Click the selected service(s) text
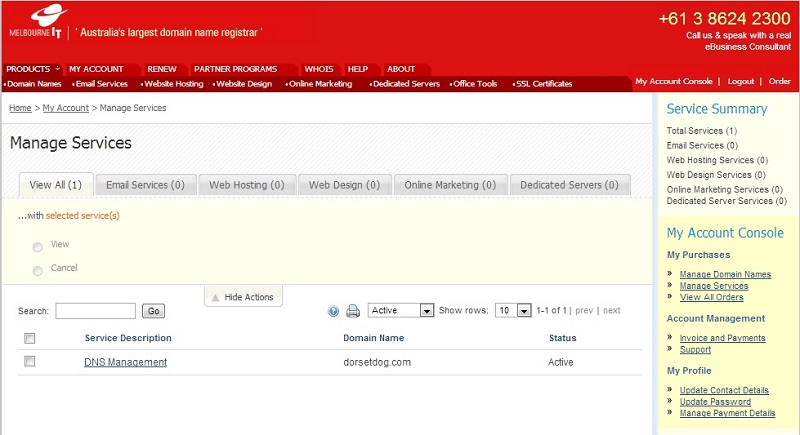The image size is (800, 435). coord(83,216)
